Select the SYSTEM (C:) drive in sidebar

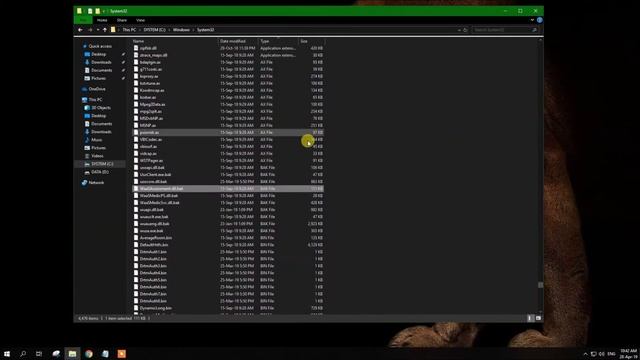[102, 164]
